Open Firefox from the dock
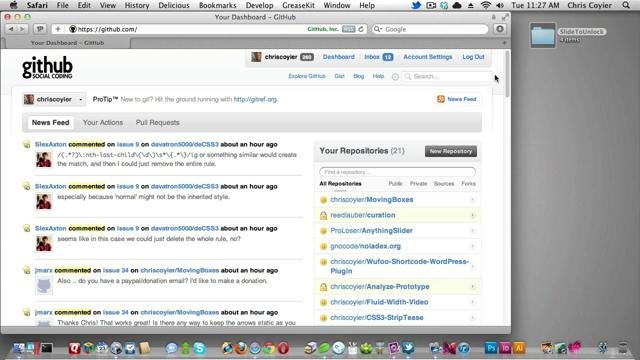The image size is (640, 360). (x=241, y=348)
